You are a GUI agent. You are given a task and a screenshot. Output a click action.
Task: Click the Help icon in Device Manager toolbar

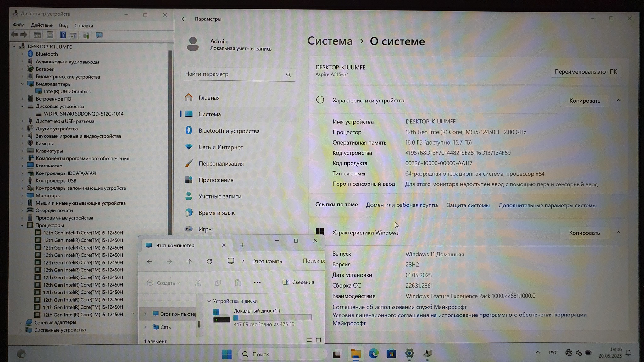tap(63, 35)
